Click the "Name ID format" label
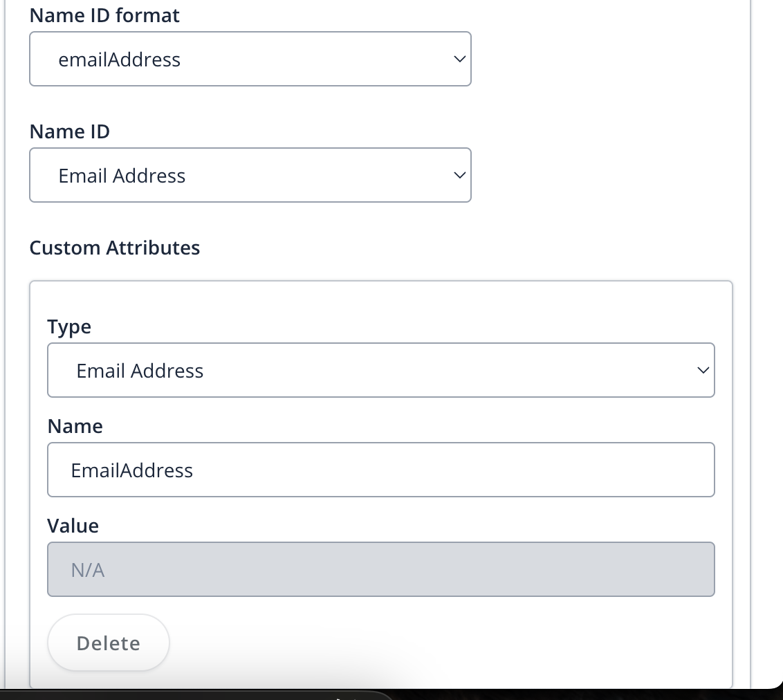 tap(104, 15)
